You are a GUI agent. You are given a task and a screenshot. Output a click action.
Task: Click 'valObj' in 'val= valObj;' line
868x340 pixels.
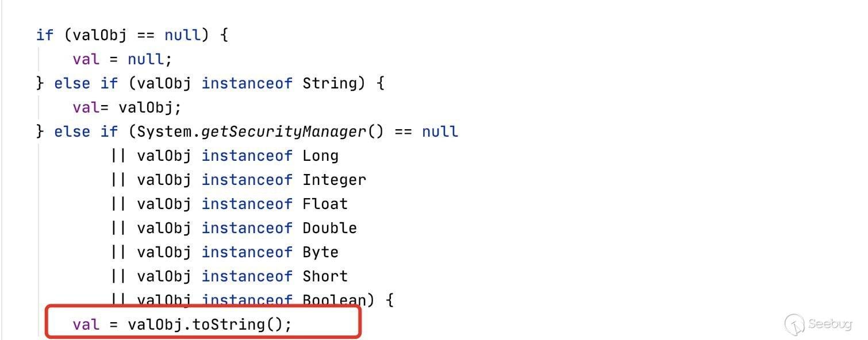[x=146, y=107]
